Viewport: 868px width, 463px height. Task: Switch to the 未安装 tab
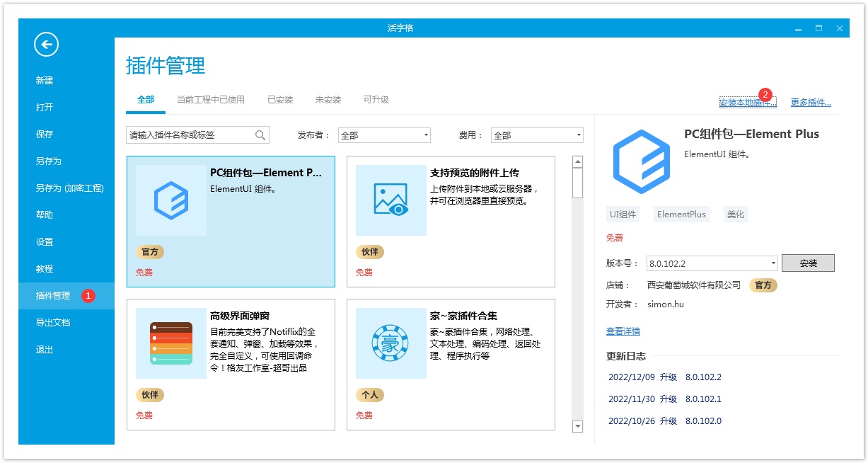click(x=328, y=100)
